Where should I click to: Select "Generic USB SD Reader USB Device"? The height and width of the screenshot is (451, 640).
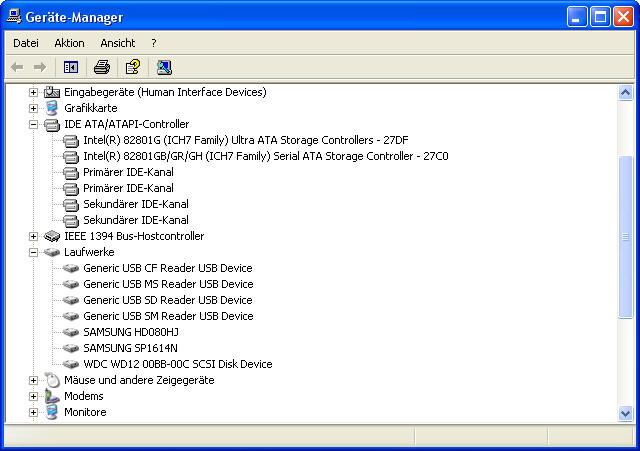[168, 300]
